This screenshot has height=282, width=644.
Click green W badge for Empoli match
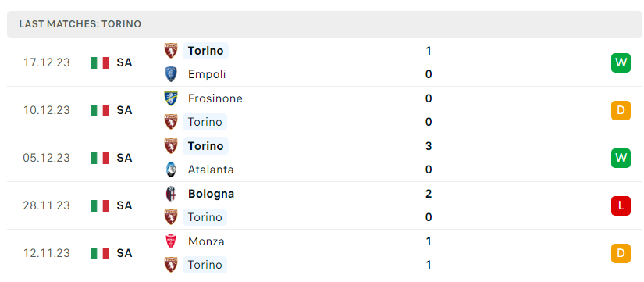point(621,62)
